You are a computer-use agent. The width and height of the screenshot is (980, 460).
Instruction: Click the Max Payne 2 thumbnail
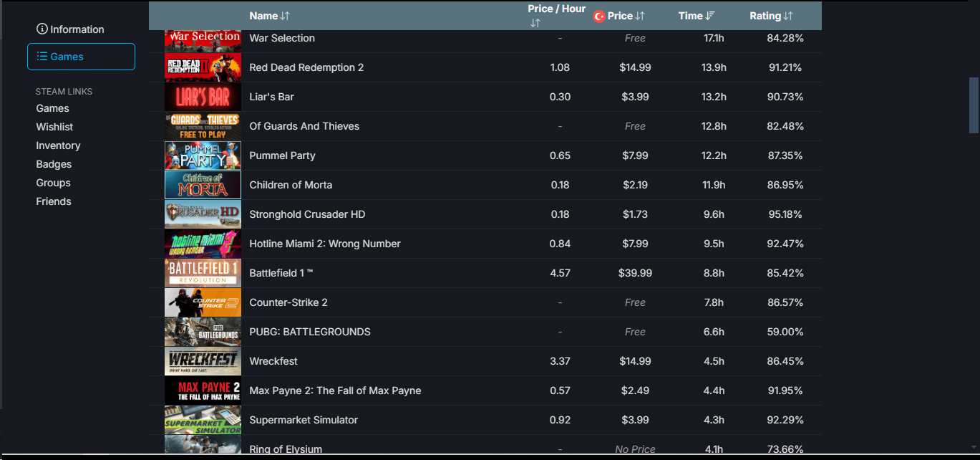(203, 390)
